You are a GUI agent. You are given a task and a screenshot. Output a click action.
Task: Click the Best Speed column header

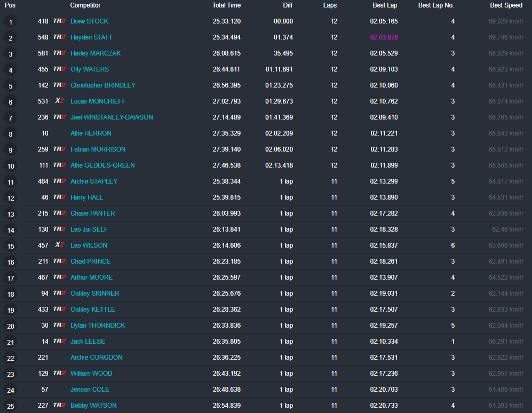tap(506, 5)
